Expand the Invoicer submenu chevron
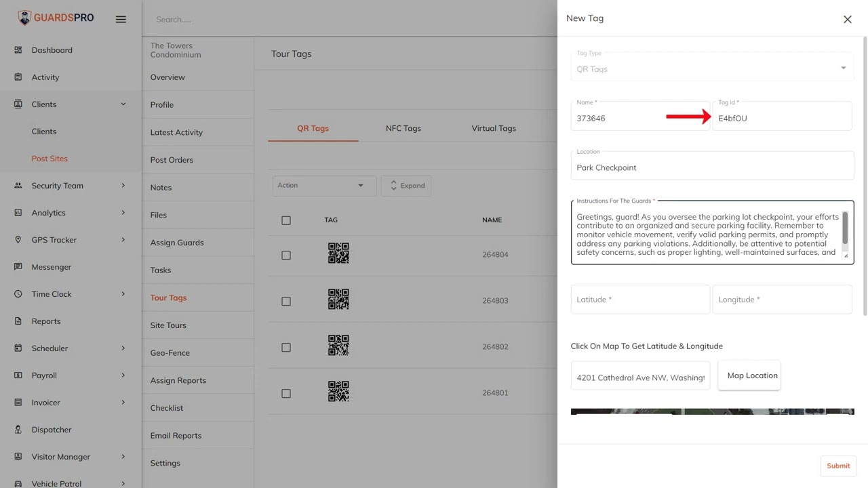The height and width of the screenshot is (488, 868). point(123,403)
